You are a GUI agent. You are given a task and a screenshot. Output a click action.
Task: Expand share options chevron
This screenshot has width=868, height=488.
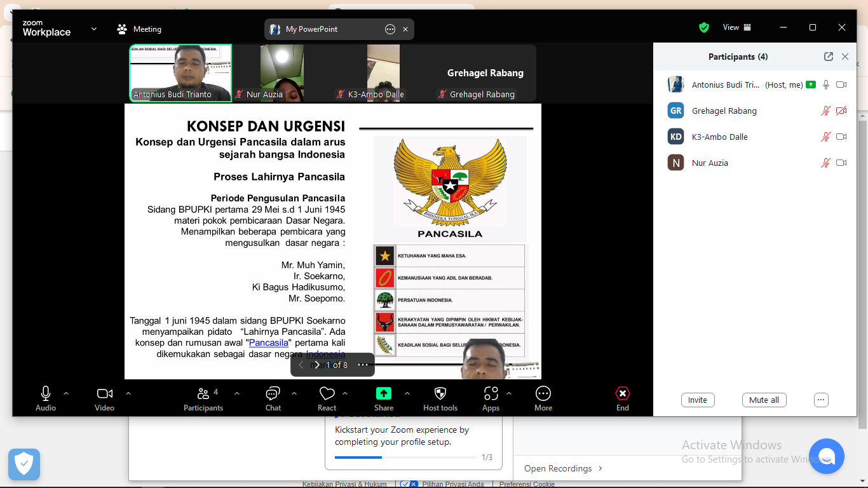point(407,393)
